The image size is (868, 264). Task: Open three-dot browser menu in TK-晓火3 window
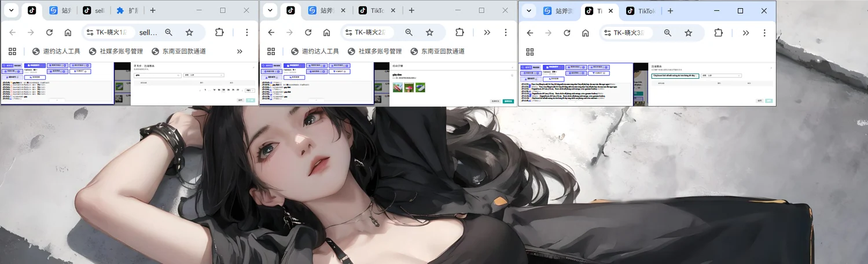(764, 32)
